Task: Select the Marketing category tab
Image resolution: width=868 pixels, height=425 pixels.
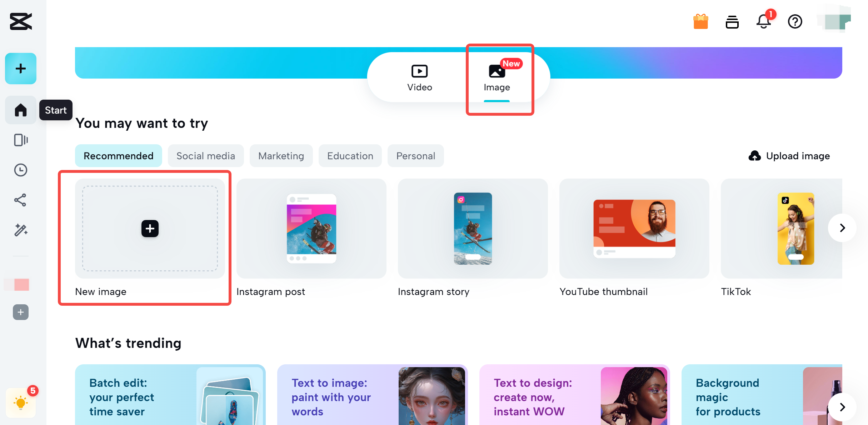Action: [281, 156]
